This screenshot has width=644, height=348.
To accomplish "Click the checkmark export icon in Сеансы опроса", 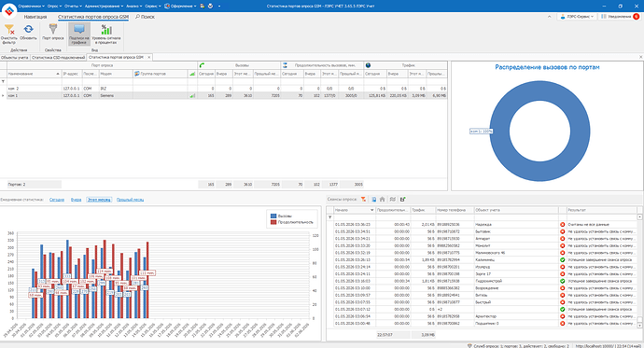I will 402,200.
